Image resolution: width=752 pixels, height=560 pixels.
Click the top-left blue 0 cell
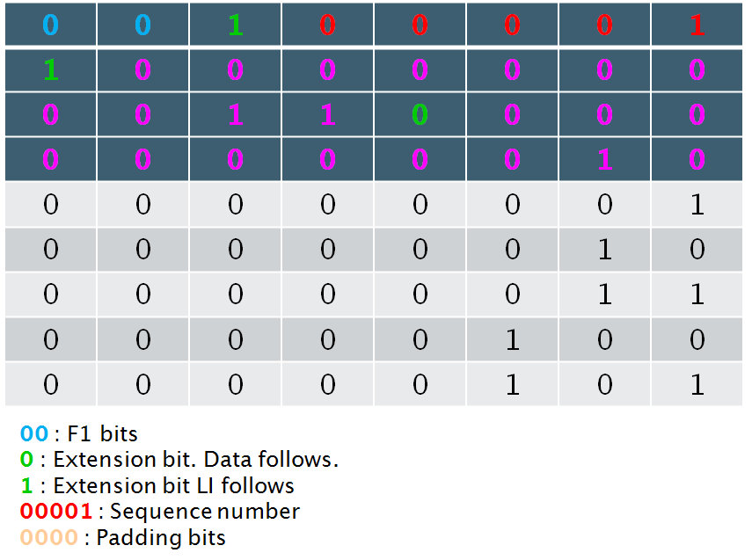(50, 25)
